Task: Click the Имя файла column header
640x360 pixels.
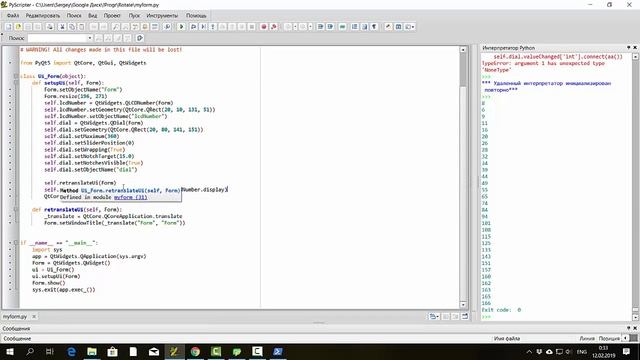Action: click(x=507, y=338)
